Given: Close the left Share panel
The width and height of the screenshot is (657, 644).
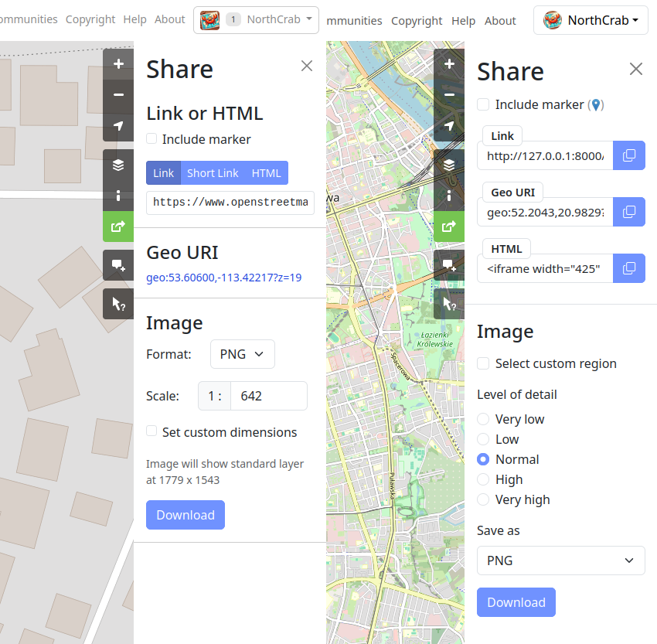Looking at the screenshot, I should pyautogui.click(x=307, y=66).
